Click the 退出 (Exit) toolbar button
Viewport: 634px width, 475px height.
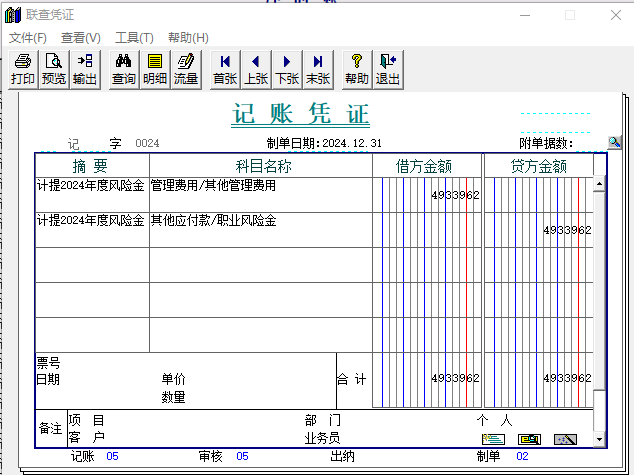pyautogui.click(x=388, y=69)
